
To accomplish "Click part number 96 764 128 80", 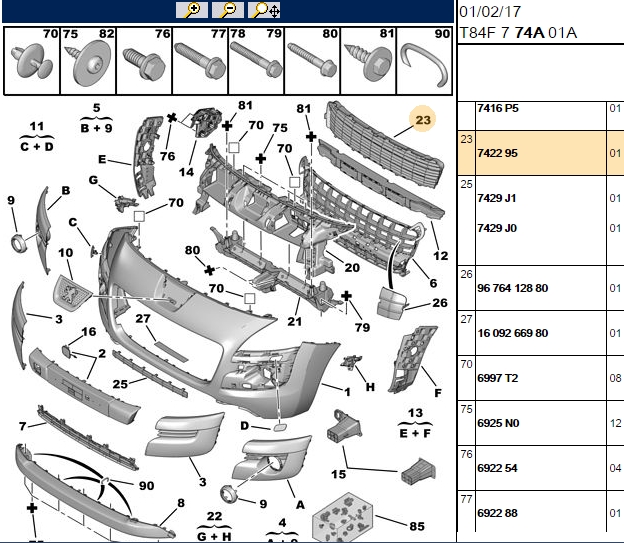I will (513, 288).
